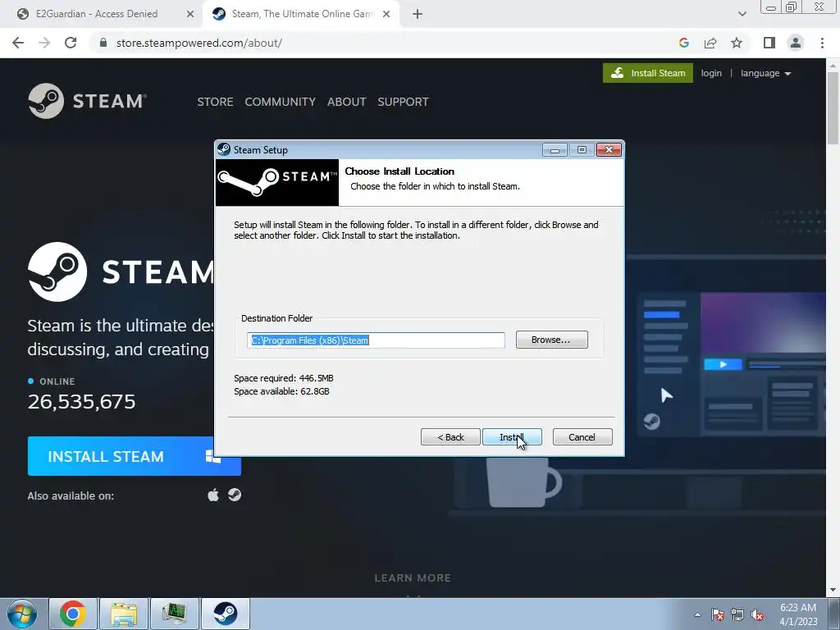Toggle the browser side panel icon

click(x=769, y=43)
